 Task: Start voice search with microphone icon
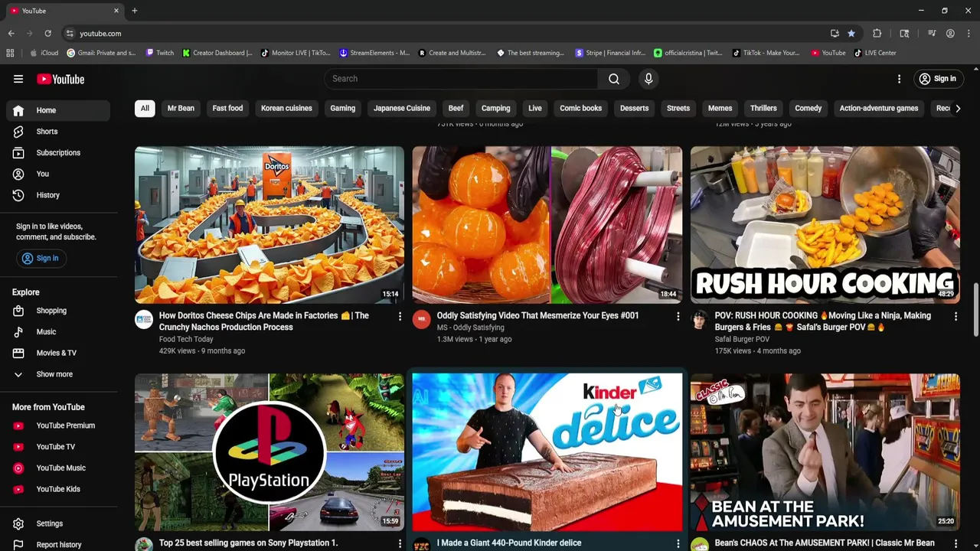[648, 79]
